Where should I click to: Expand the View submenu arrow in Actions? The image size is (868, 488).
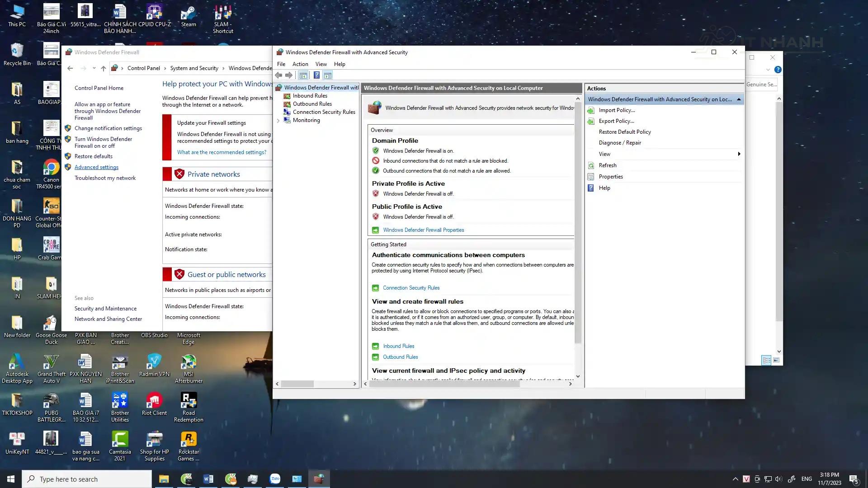coord(739,154)
